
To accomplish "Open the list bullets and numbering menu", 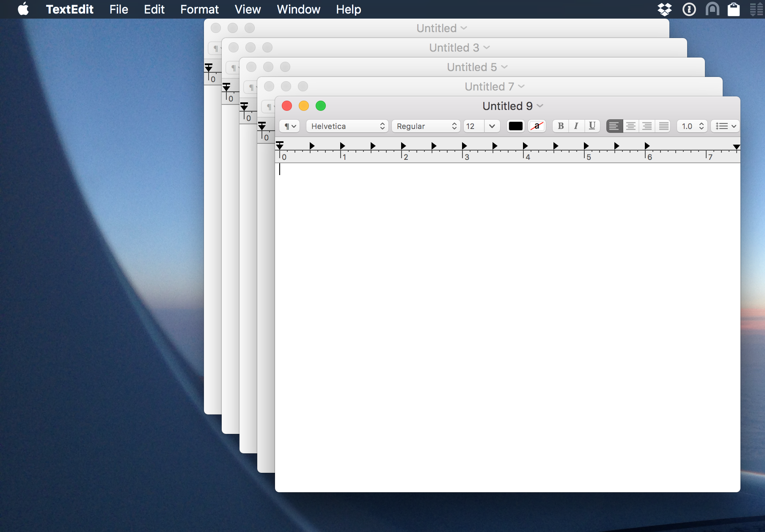I will coord(725,126).
